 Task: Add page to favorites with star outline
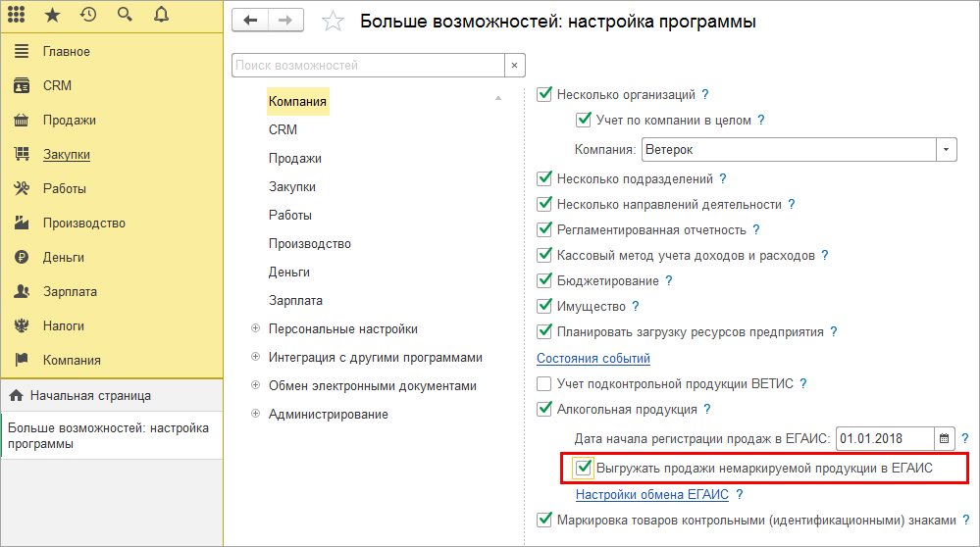point(333,22)
